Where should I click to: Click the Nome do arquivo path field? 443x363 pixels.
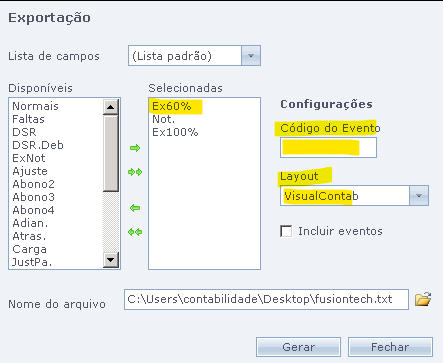266,299
